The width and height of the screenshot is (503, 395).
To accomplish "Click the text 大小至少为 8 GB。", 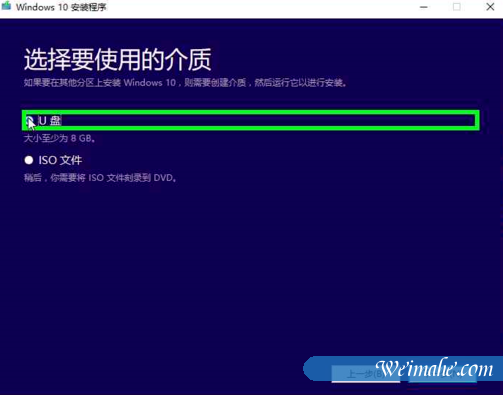I will (x=60, y=138).
